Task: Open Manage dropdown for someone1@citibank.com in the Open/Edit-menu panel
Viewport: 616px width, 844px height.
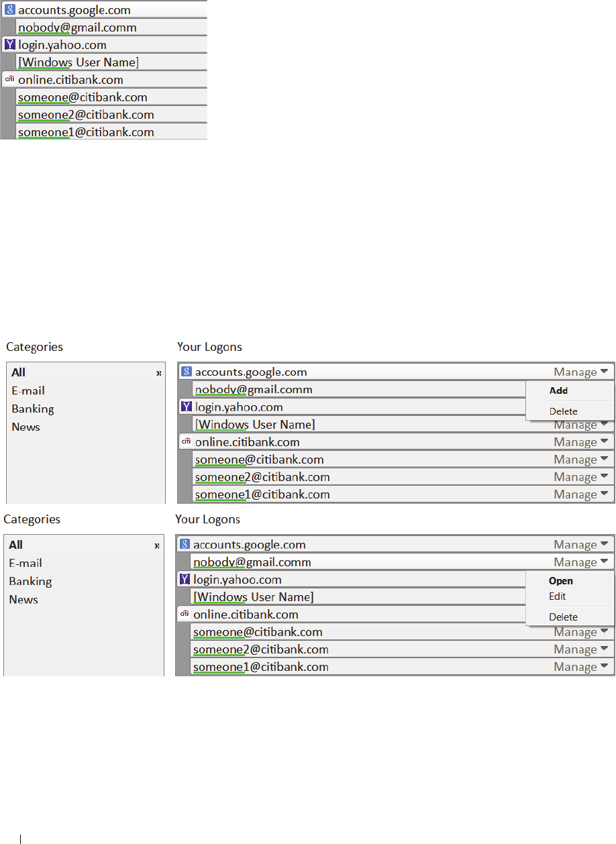Action: pyautogui.click(x=581, y=667)
